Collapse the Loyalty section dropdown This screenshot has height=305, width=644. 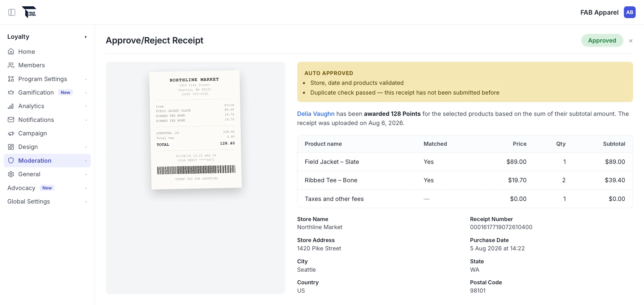pos(86,37)
